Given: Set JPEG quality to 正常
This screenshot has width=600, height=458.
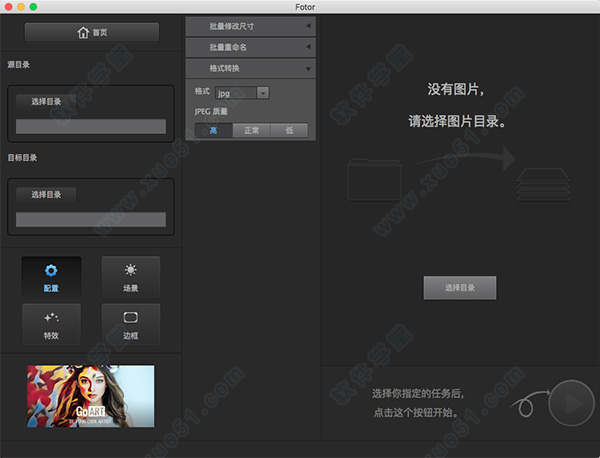Looking at the screenshot, I should tap(251, 130).
